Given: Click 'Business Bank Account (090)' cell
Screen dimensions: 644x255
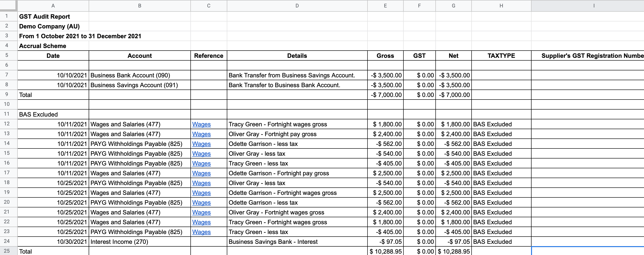Looking at the screenshot, I should [x=140, y=75].
